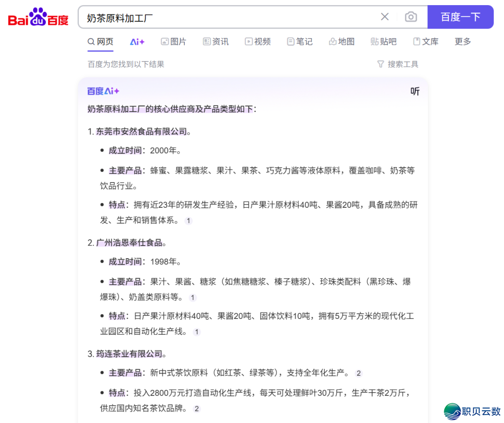The width and height of the screenshot is (504, 423).
Task: Click the 百度一下 search button
Action: pyautogui.click(x=460, y=17)
